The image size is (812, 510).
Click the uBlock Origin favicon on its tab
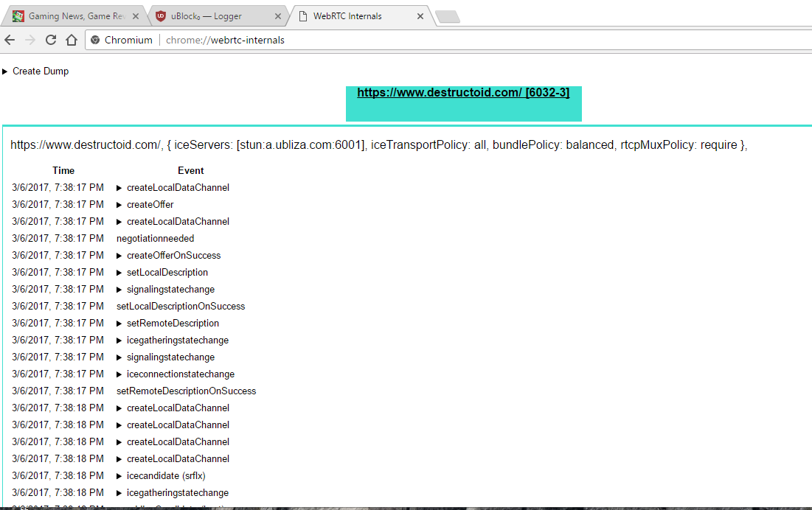point(160,15)
